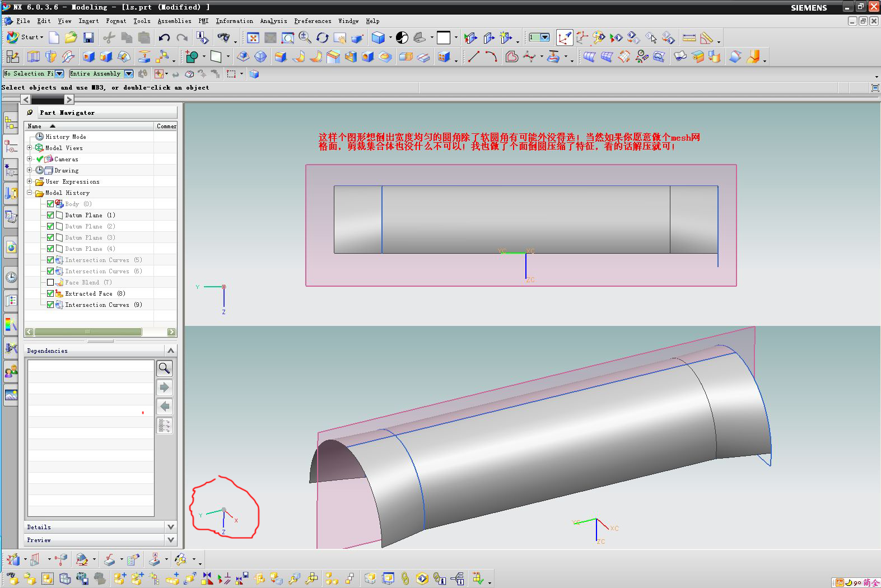This screenshot has width=881, height=588.
Task: Expand the Drawing tree node
Action: pyautogui.click(x=29, y=170)
